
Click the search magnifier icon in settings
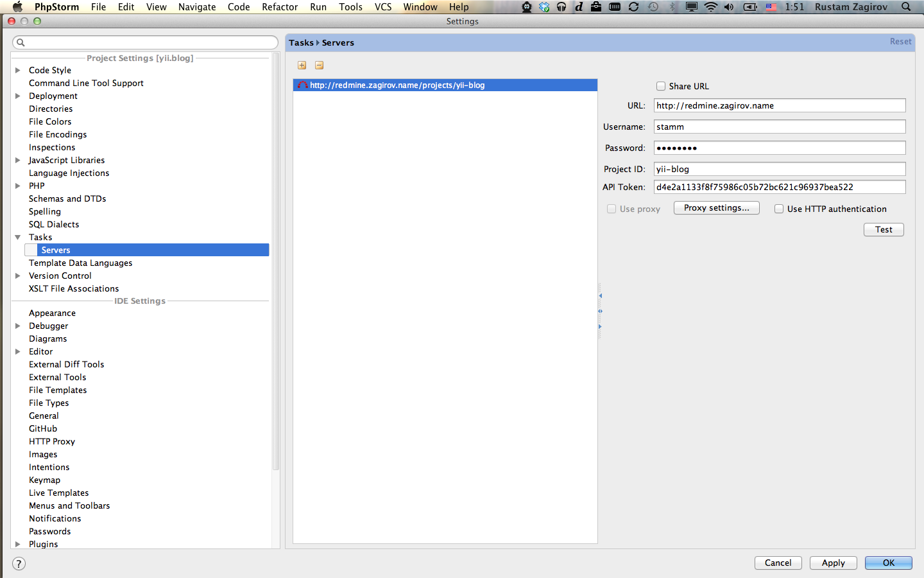[21, 42]
